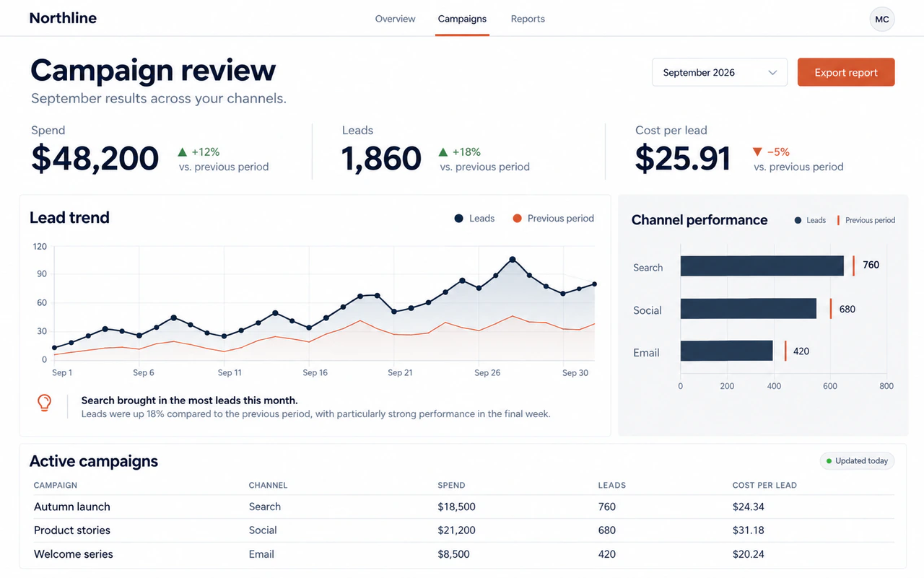Click the $20.24 cost per lead cell
This screenshot has width=924, height=578.
[x=748, y=554]
